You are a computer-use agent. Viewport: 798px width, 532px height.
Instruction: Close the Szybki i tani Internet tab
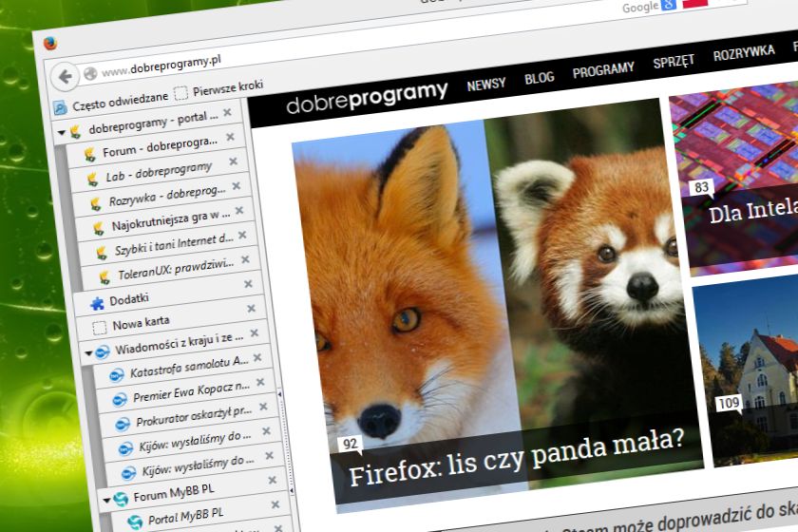click(x=243, y=235)
